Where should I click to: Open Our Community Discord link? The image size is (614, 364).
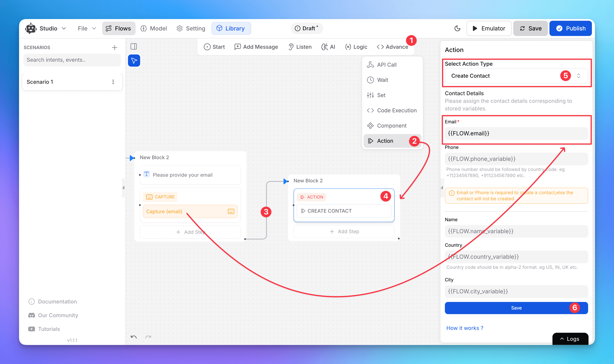click(53, 315)
